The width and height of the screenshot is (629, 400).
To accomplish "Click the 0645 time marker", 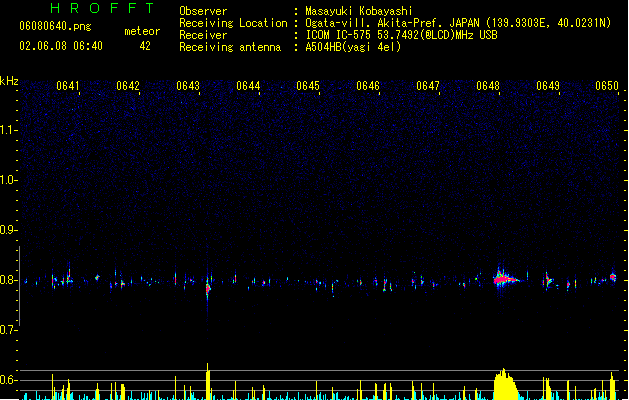I will click(x=308, y=86).
